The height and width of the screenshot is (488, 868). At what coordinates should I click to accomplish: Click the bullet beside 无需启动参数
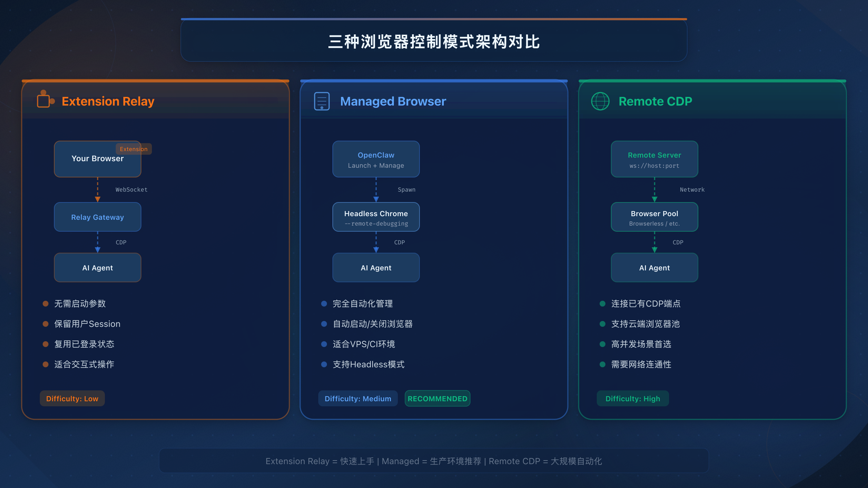point(46,304)
